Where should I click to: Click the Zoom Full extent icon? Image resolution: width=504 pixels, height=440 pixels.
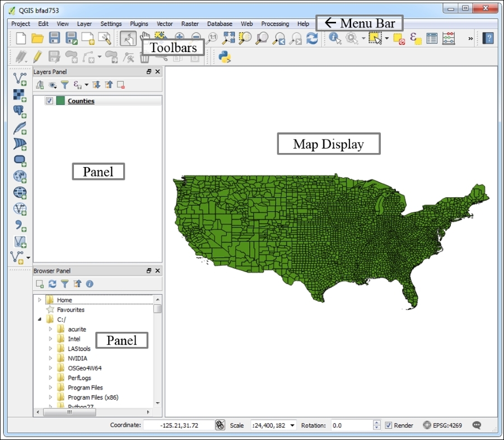point(228,38)
